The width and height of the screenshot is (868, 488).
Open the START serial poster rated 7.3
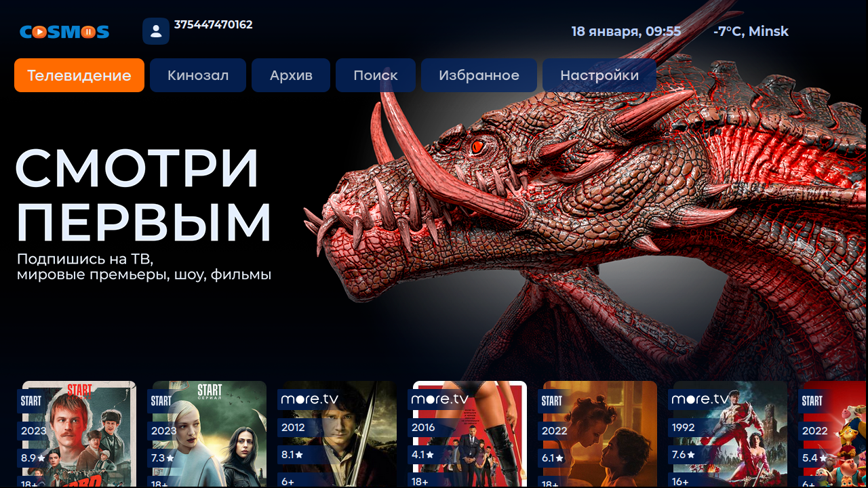point(210,434)
